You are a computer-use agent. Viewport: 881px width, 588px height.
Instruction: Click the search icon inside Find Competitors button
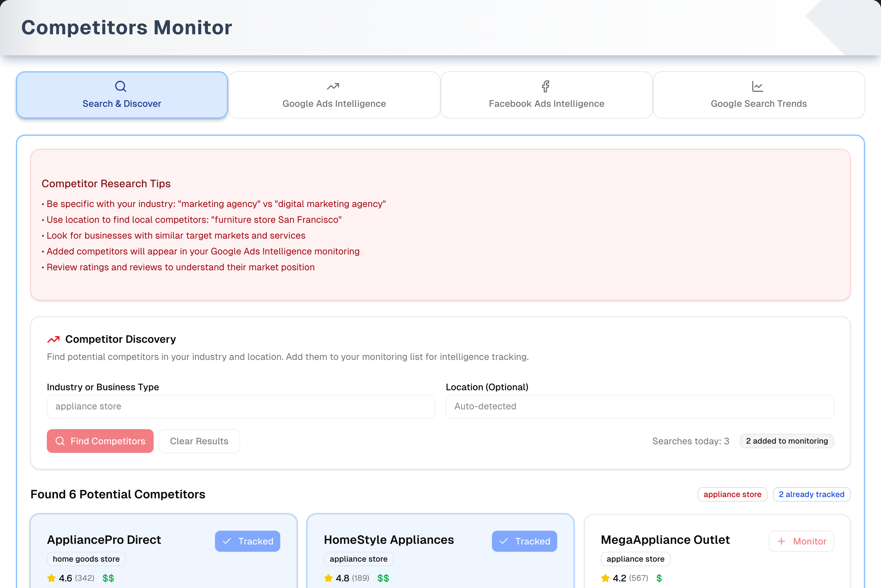click(x=60, y=441)
